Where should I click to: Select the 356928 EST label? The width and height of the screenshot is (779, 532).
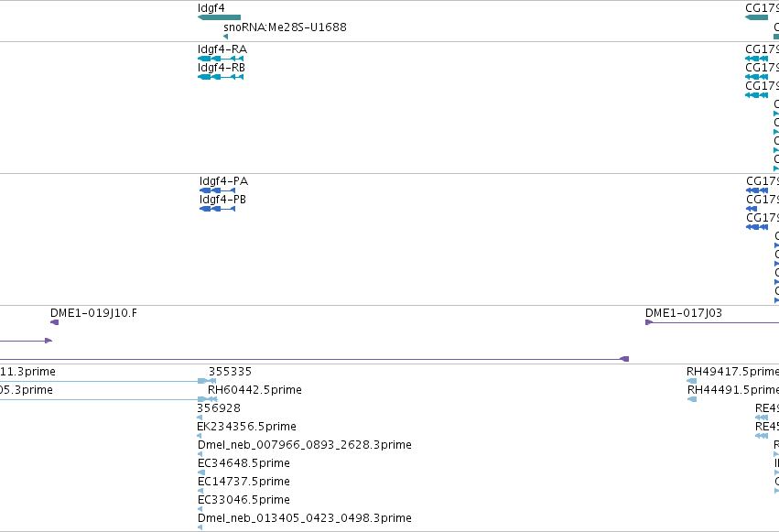point(219,408)
